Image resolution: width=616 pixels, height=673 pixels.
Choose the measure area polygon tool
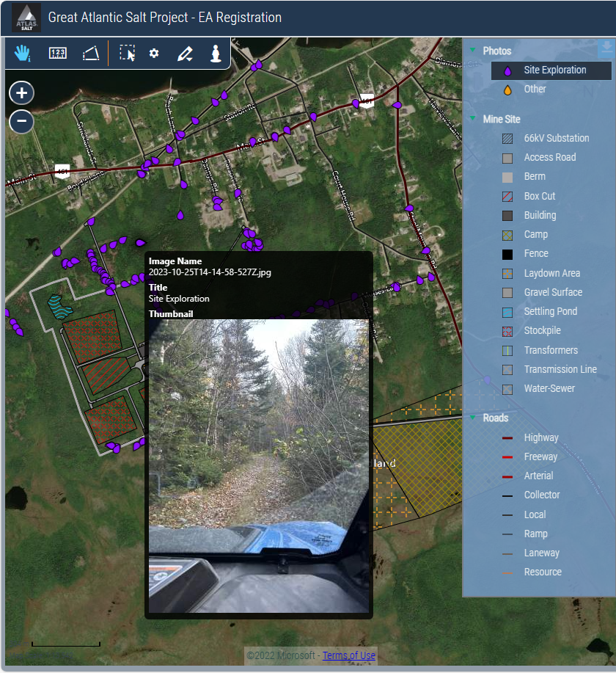pyautogui.click(x=90, y=53)
